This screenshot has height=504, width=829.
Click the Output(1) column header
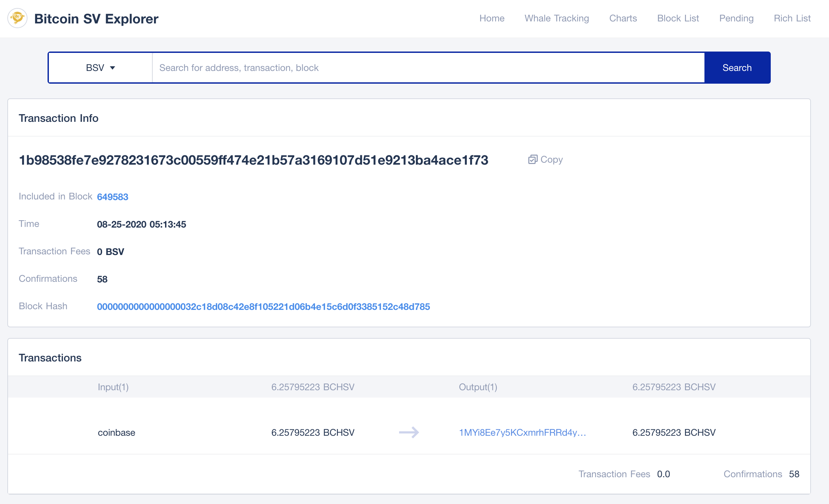click(478, 387)
